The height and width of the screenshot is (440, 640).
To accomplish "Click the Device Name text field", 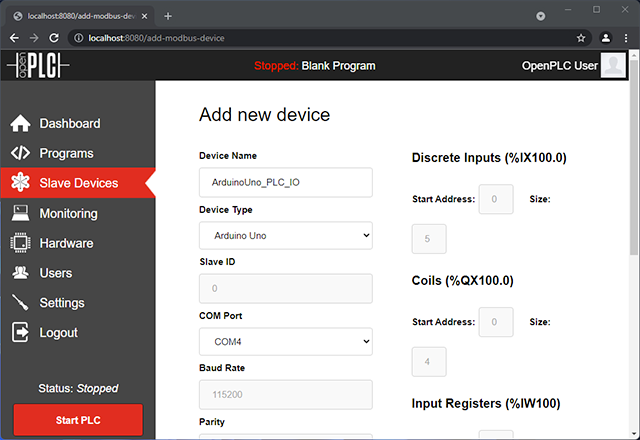I will click(285, 183).
